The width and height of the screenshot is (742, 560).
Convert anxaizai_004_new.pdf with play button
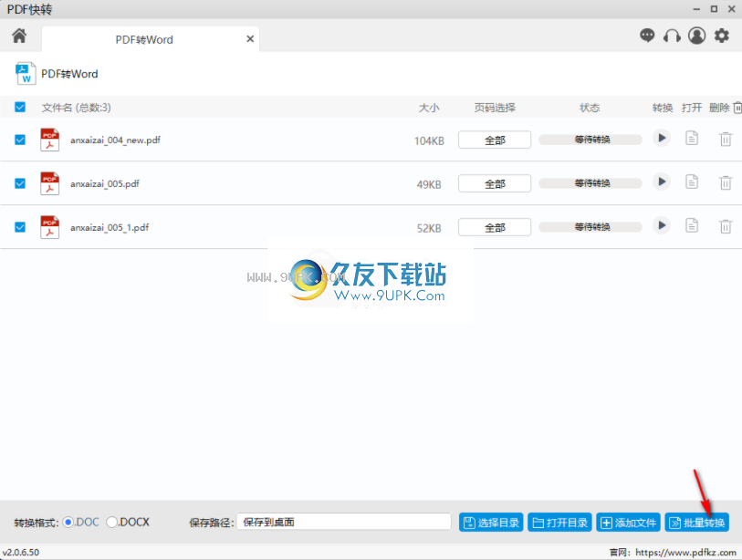point(662,138)
